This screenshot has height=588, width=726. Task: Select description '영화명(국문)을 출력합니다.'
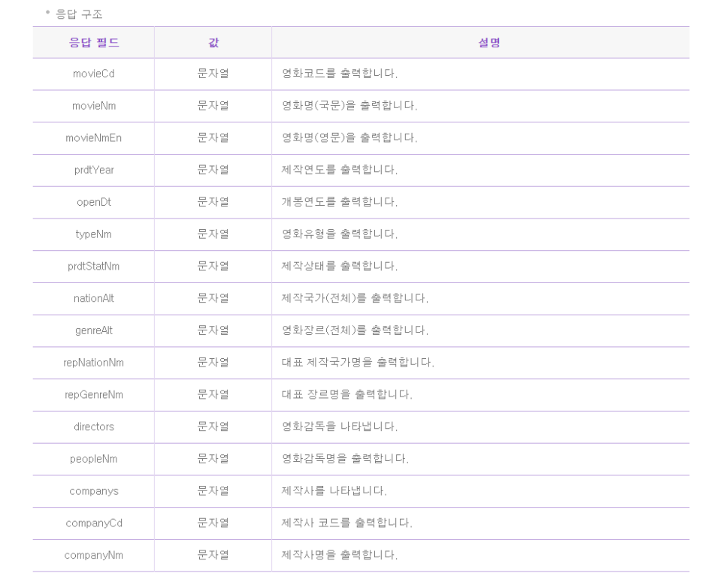tap(349, 106)
